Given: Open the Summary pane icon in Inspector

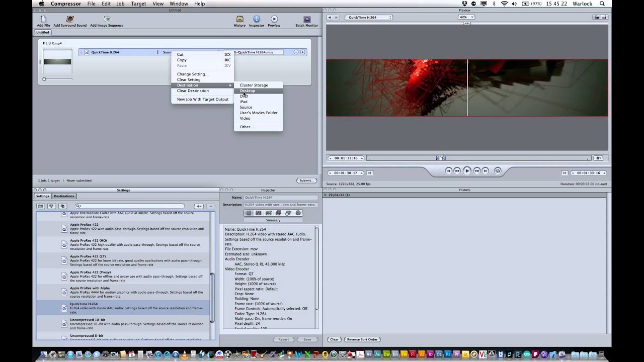Looking at the screenshot, I should (x=249, y=213).
